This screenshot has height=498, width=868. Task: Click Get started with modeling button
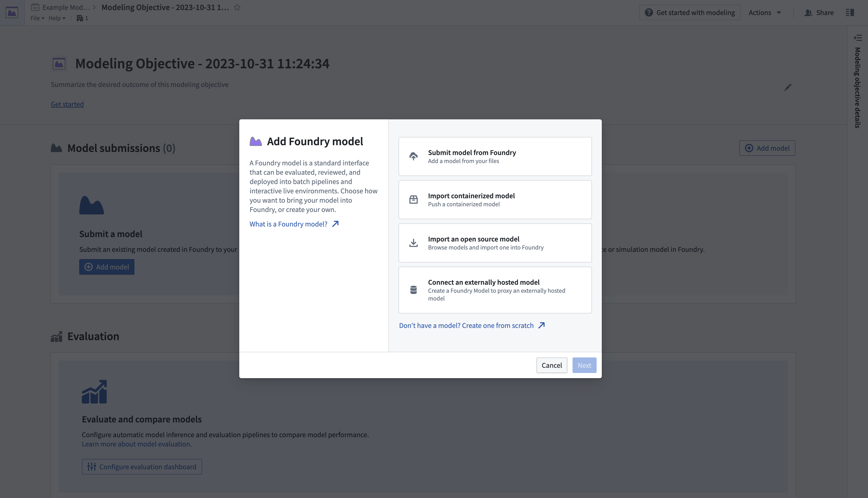(690, 13)
